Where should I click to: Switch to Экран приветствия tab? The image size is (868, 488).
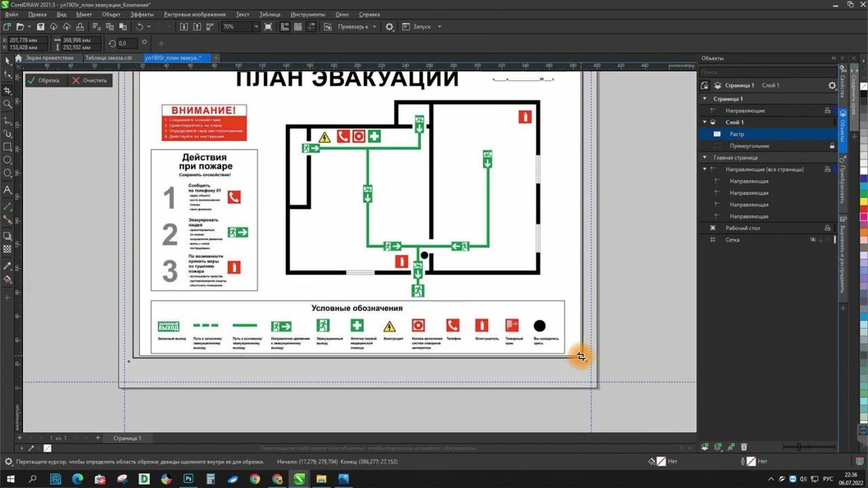(50, 58)
